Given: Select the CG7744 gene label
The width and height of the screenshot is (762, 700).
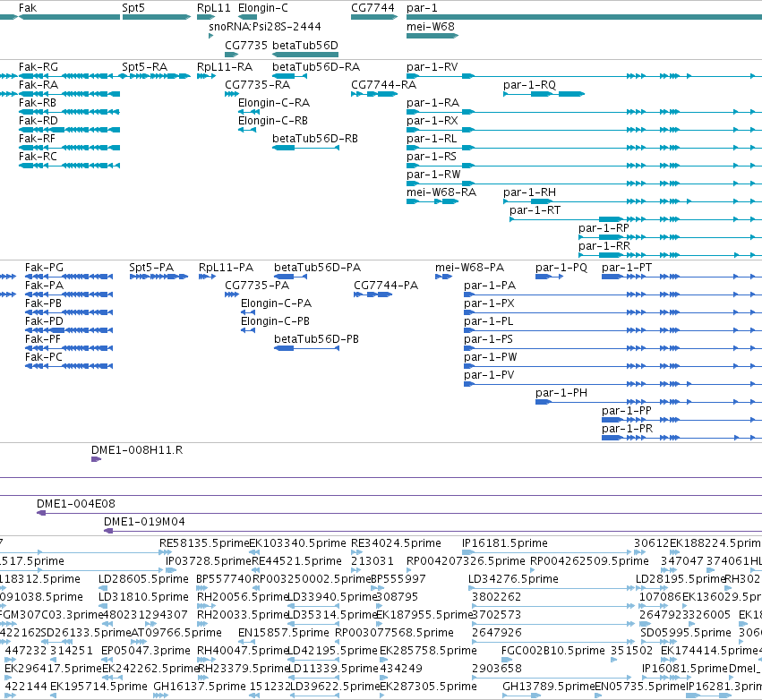Looking at the screenshot, I should point(372,8).
